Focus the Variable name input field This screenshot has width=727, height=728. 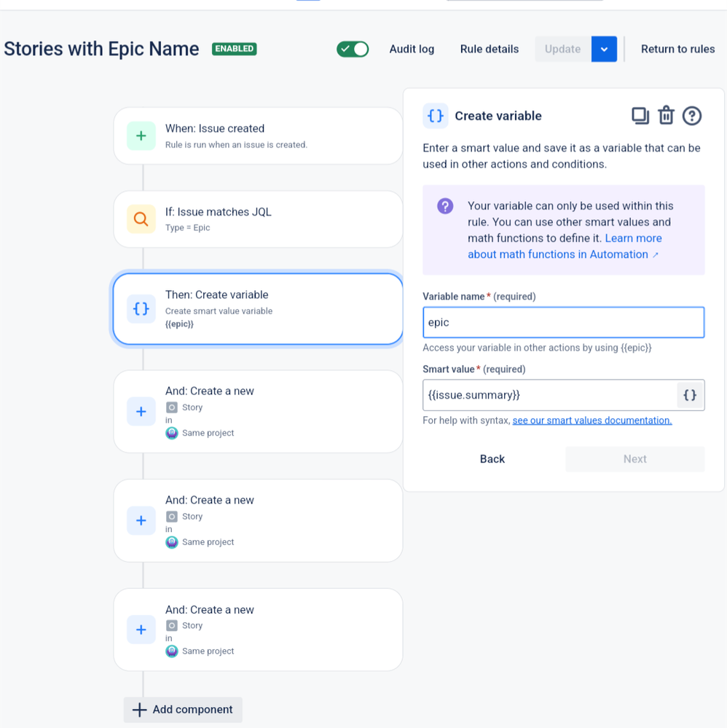tap(564, 322)
